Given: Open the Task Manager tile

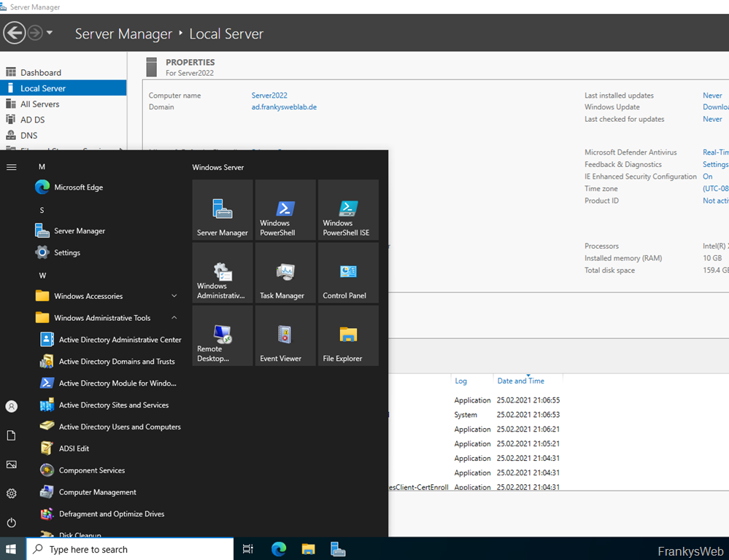Looking at the screenshot, I should point(285,273).
